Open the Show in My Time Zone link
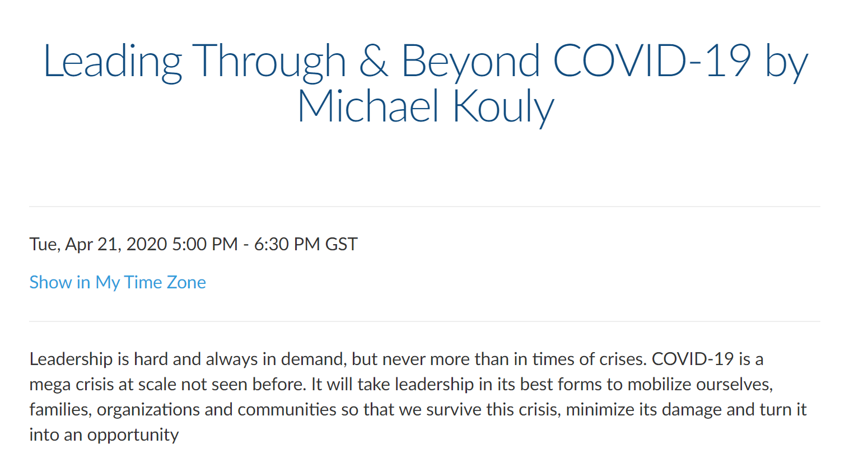Viewport: 868px width, 472px height. pyautogui.click(x=118, y=282)
